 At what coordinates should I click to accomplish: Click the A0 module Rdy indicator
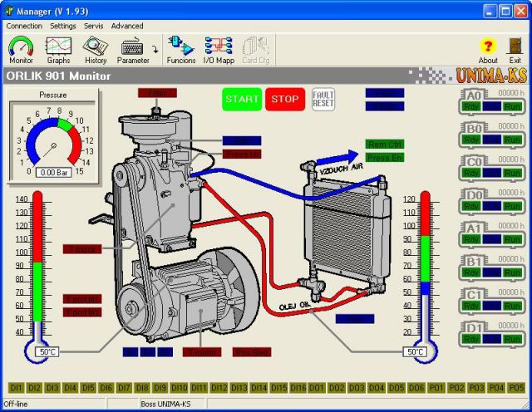click(471, 107)
